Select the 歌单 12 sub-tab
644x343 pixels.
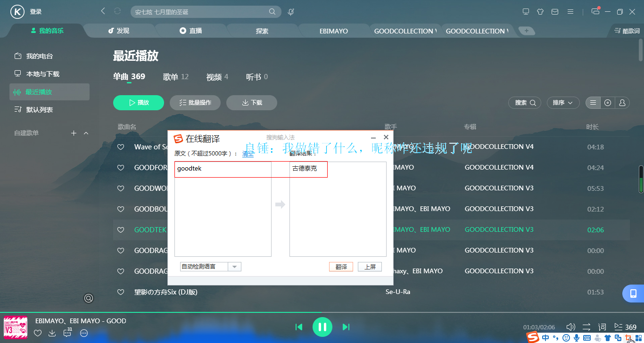point(176,77)
